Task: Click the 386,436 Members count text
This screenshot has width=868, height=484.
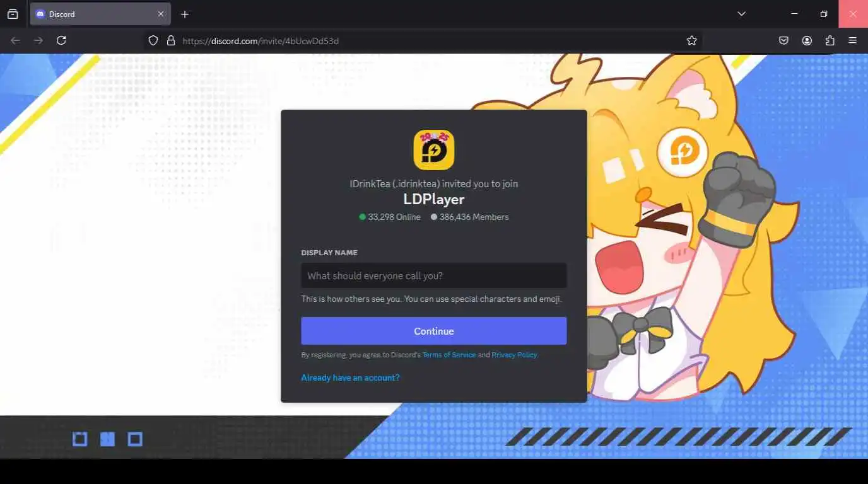Action: click(x=474, y=217)
